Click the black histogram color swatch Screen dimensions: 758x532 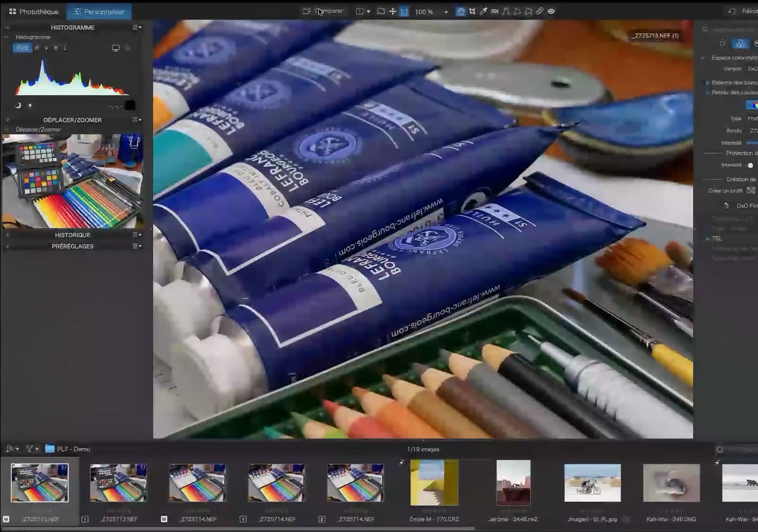pyautogui.click(x=130, y=106)
